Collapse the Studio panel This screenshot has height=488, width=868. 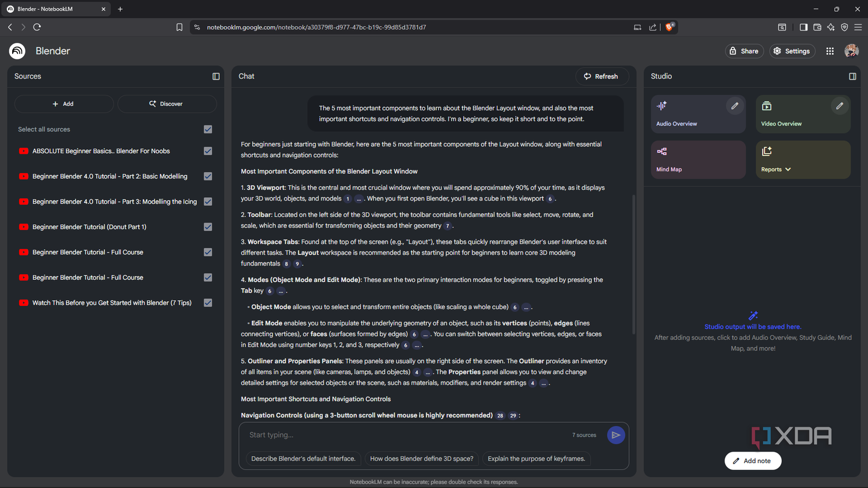tap(852, 76)
